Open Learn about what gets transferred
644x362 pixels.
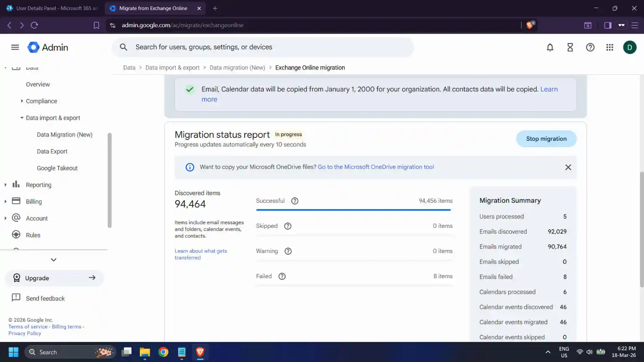point(201,254)
